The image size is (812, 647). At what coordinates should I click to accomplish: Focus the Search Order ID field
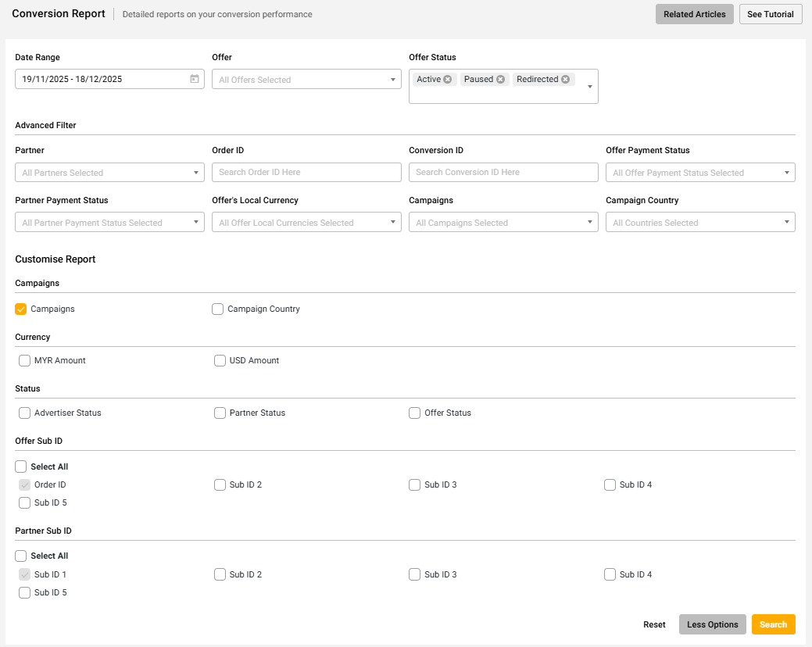[306, 173]
